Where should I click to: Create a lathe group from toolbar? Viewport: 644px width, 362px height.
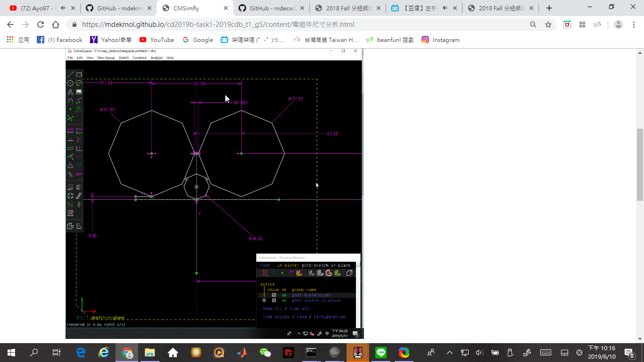tap(79, 187)
